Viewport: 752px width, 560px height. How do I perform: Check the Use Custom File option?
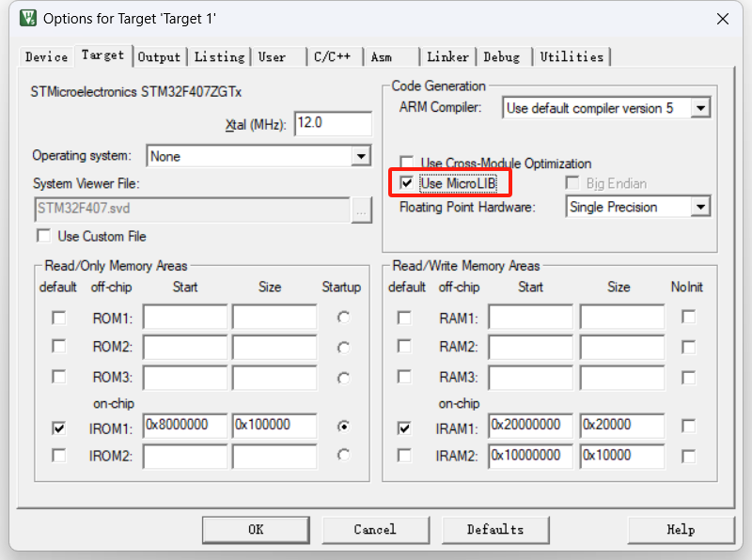43,236
